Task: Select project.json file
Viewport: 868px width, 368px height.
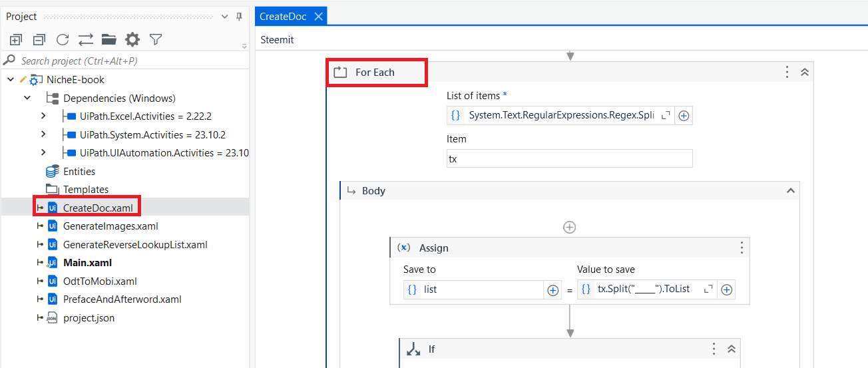Action: pyautogui.click(x=89, y=318)
